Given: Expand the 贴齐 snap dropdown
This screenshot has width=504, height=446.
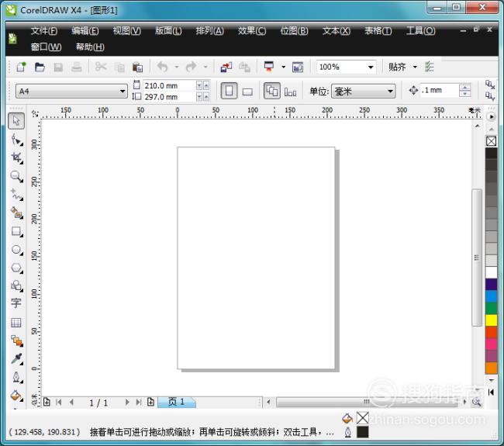Looking at the screenshot, I should pos(415,67).
